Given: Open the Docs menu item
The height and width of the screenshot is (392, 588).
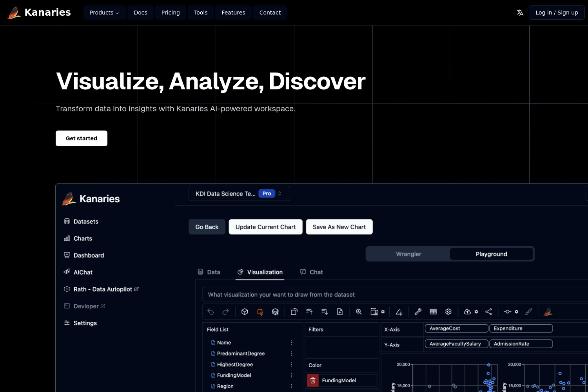Looking at the screenshot, I should coord(140,13).
